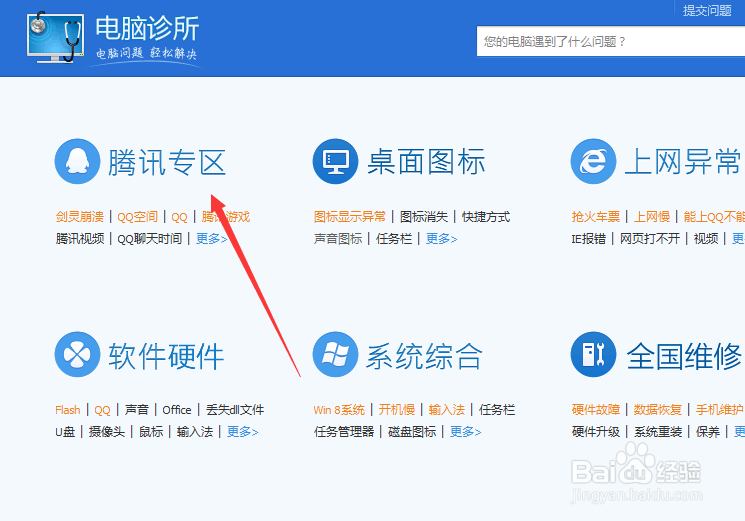Click the 鼠标 link

(x=151, y=432)
